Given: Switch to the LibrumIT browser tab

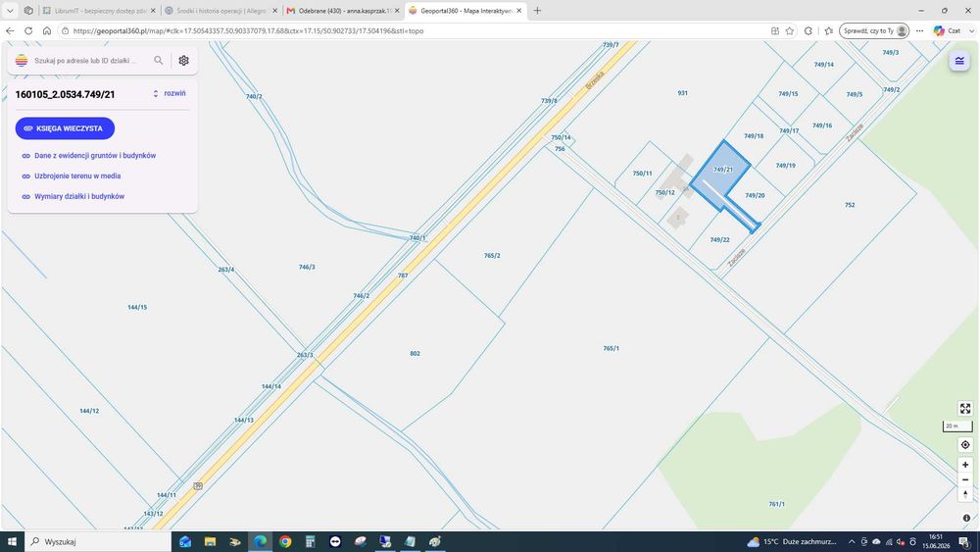Looking at the screenshot, I should point(99,11).
